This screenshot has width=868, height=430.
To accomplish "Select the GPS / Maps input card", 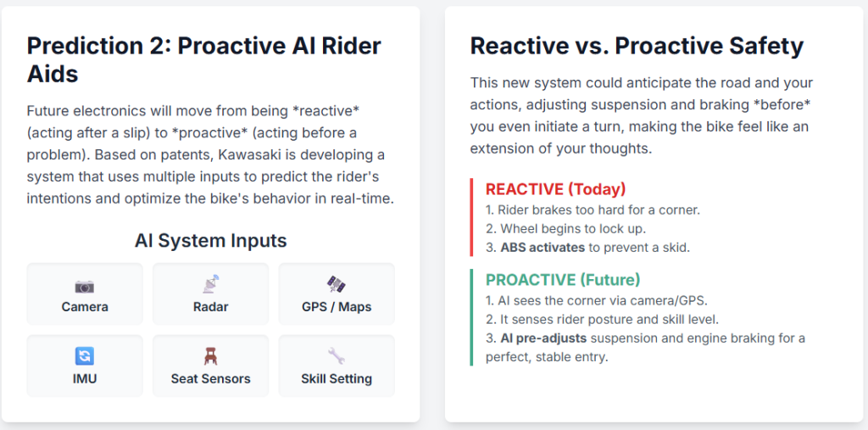I will [337, 294].
